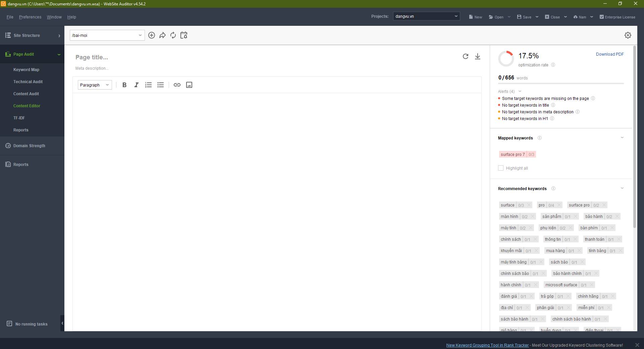Click the refresh page cycle icon

(x=173, y=35)
